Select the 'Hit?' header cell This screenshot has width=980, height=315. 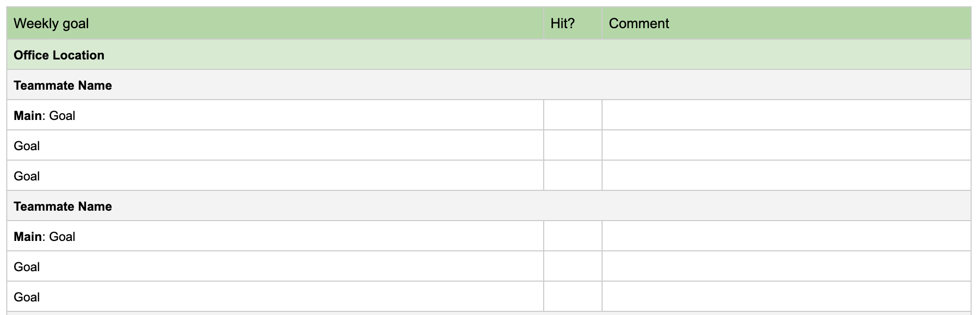(562, 23)
